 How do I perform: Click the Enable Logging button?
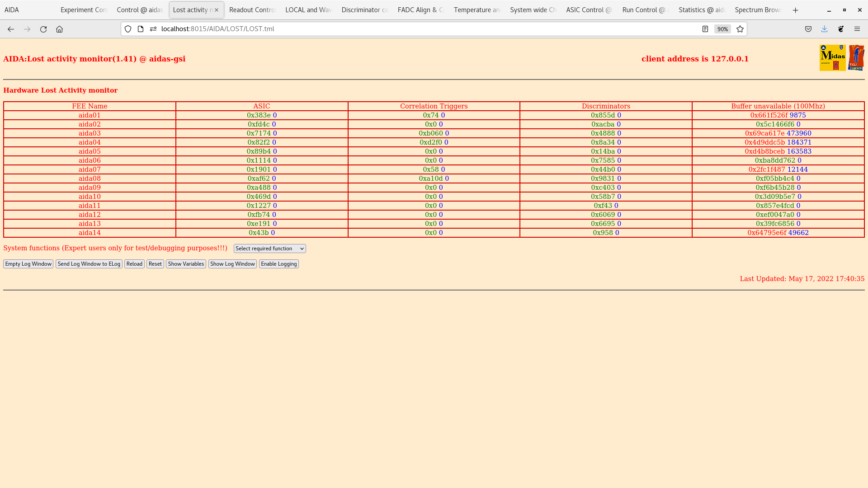[278, 264]
